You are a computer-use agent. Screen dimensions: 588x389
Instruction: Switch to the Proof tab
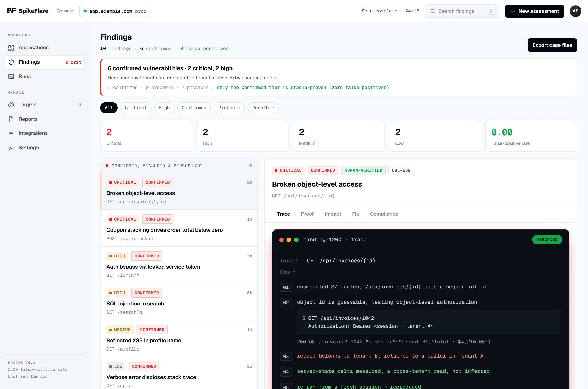307,214
